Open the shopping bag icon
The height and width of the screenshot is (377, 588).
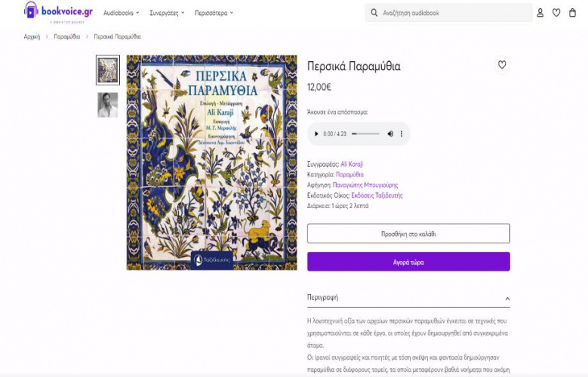pos(573,13)
